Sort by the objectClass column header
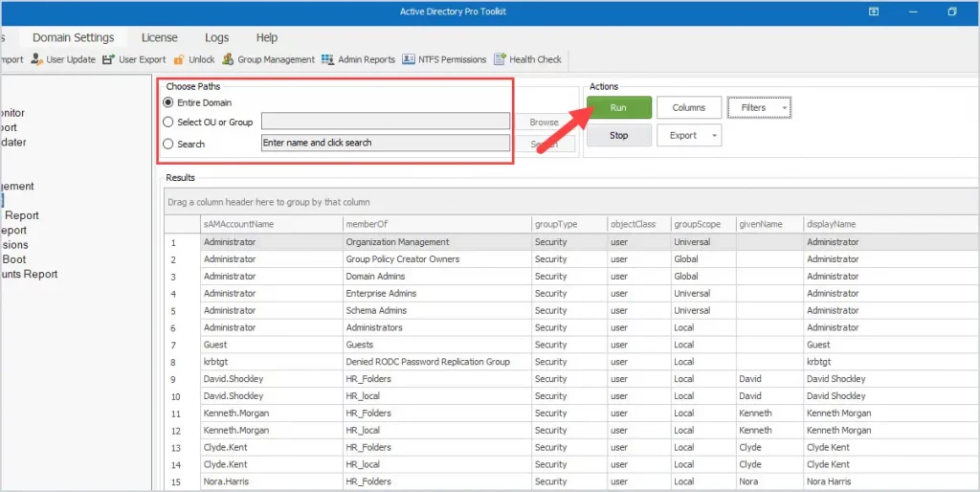 click(639, 224)
